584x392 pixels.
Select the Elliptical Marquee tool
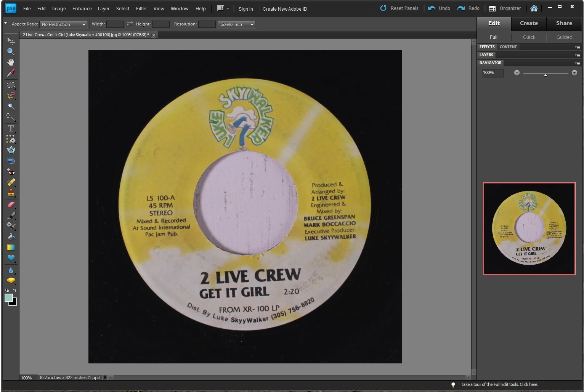[11, 85]
